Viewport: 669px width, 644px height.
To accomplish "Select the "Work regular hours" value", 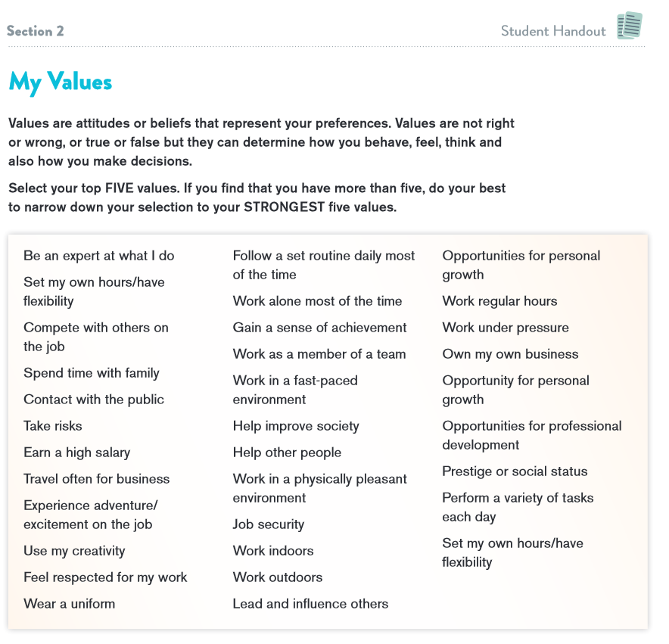I will 499,301.
